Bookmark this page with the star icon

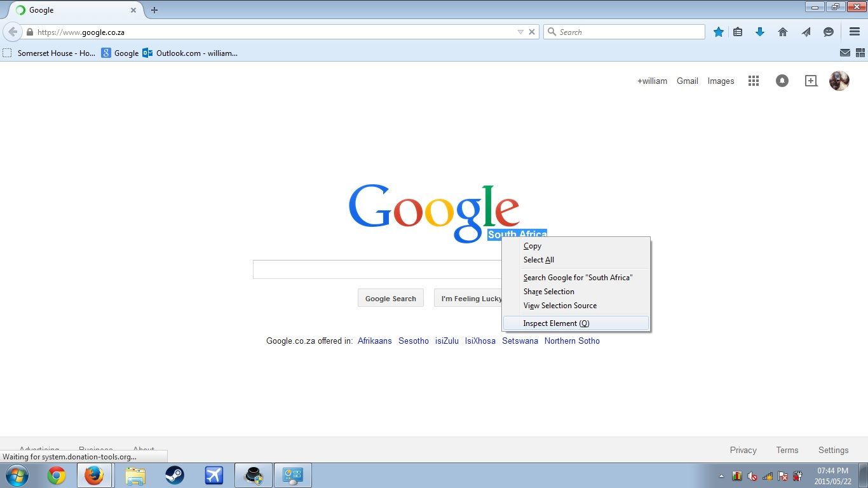(x=718, y=32)
